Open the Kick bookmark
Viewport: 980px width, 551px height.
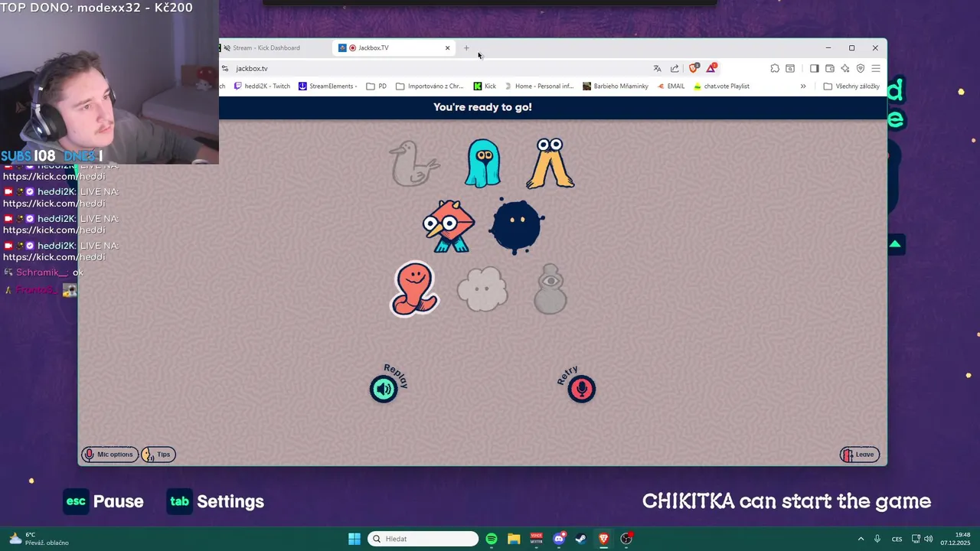(485, 86)
